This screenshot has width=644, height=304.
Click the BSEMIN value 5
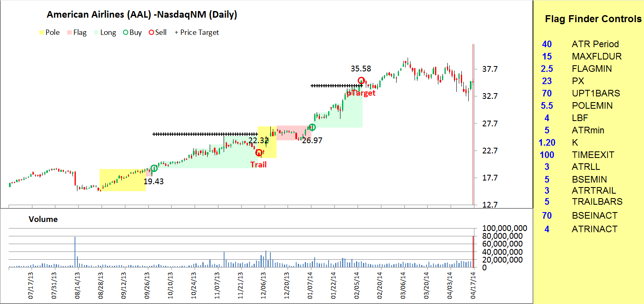point(547,179)
